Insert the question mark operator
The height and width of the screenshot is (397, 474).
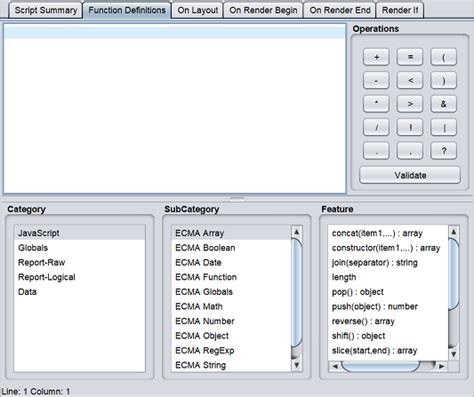[444, 151]
